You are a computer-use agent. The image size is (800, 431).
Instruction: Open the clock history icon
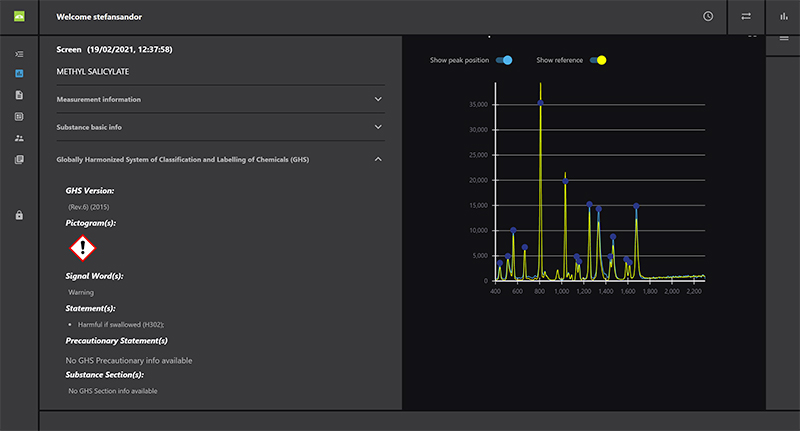click(708, 17)
